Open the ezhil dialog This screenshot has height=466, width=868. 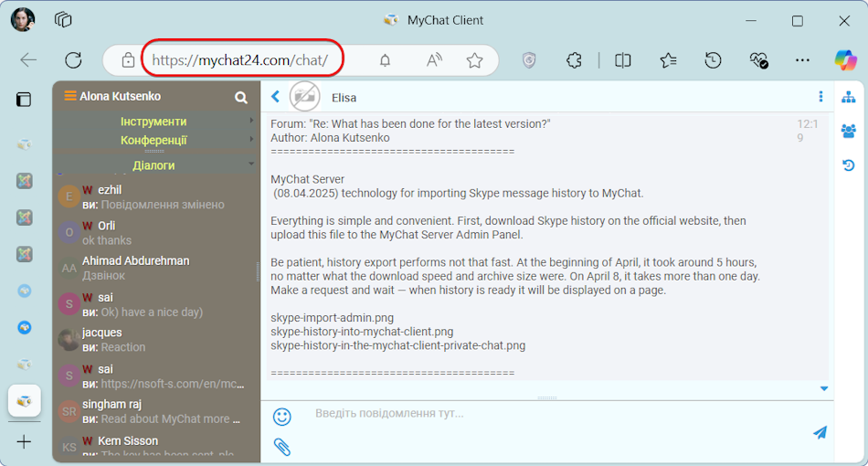pos(156,196)
